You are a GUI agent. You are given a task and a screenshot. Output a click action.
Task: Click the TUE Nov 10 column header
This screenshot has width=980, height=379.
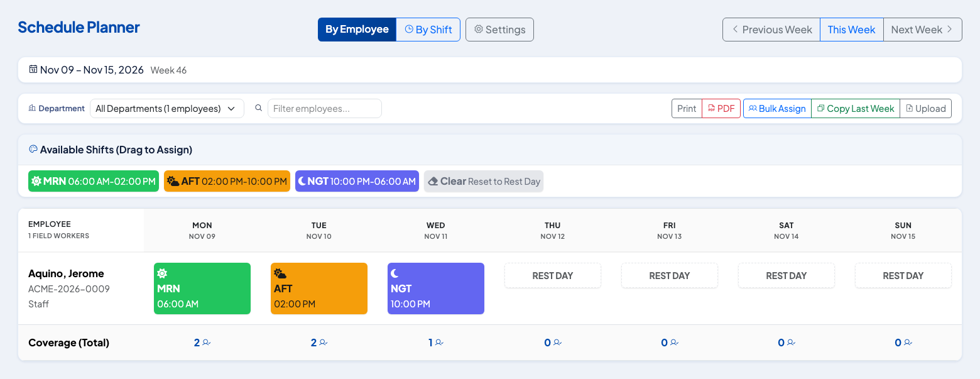click(x=319, y=231)
